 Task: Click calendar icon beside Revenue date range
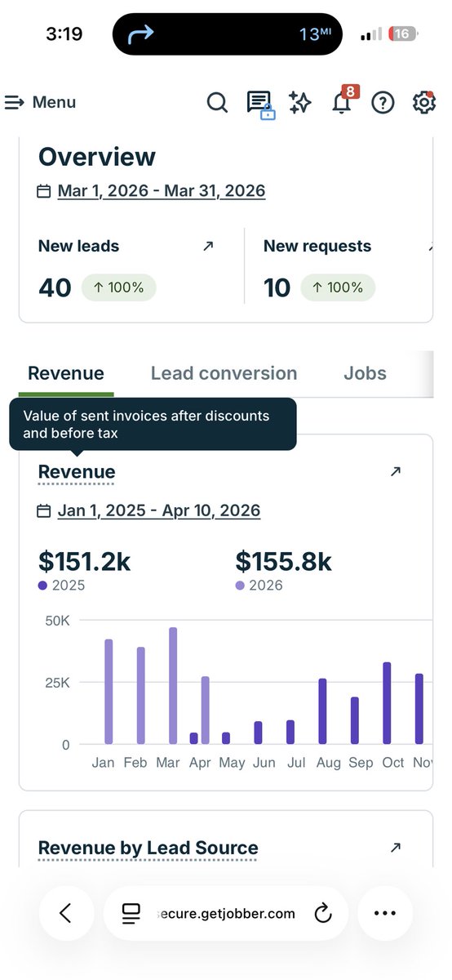tap(44, 511)
